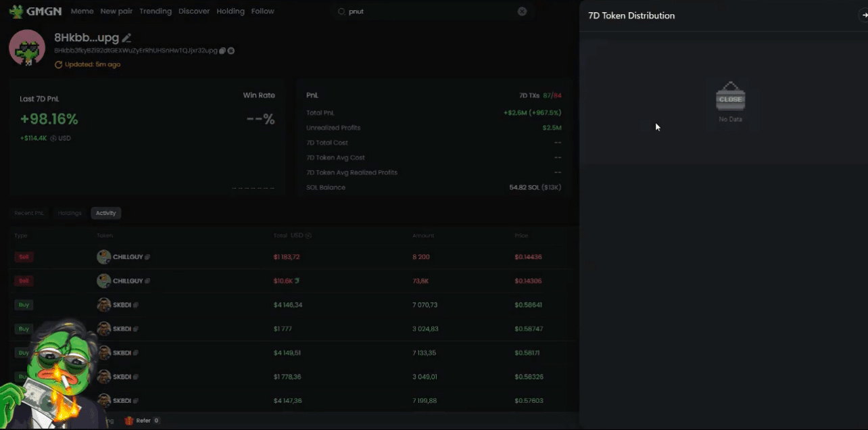868x430 pixels.
Task: Click the GMGN frog logo
Action: click(16, 11)
